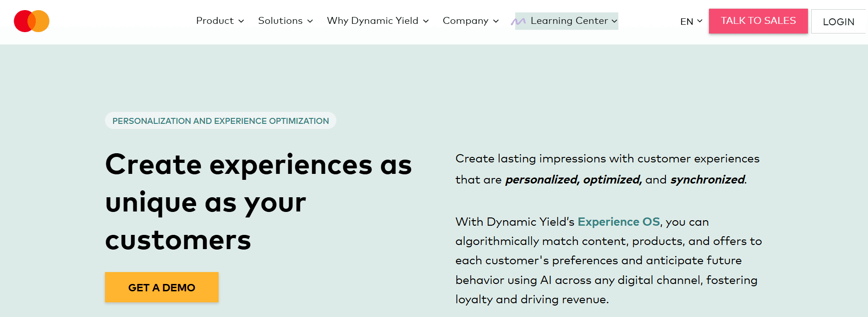Expand the Solutions menu chevron
This screenshot has height=317, width=868.
pyautogui.click(x=310, y=21)
